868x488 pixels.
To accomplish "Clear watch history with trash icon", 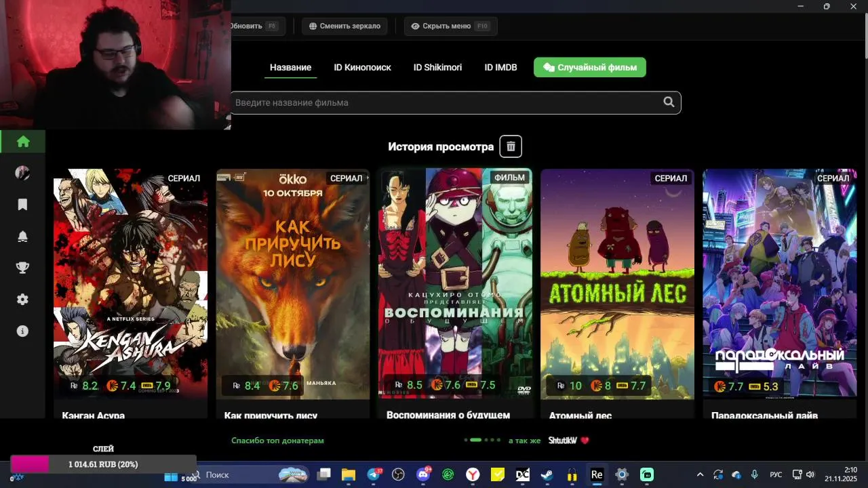I will [511, 146].
